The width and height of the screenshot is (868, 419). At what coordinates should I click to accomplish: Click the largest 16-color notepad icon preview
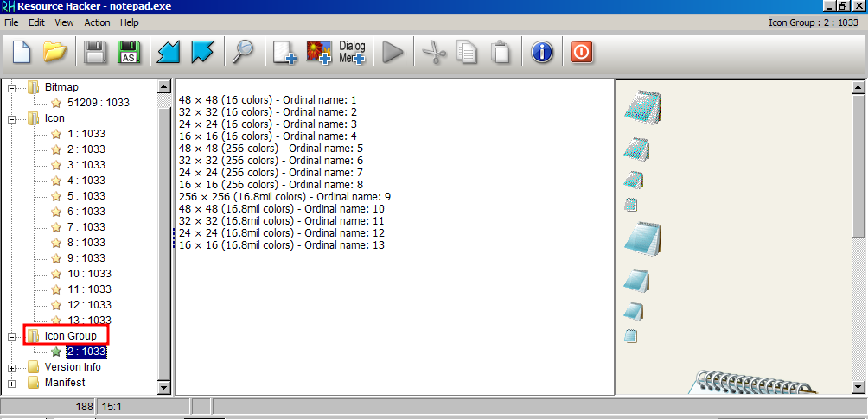(x=642, y=106)
